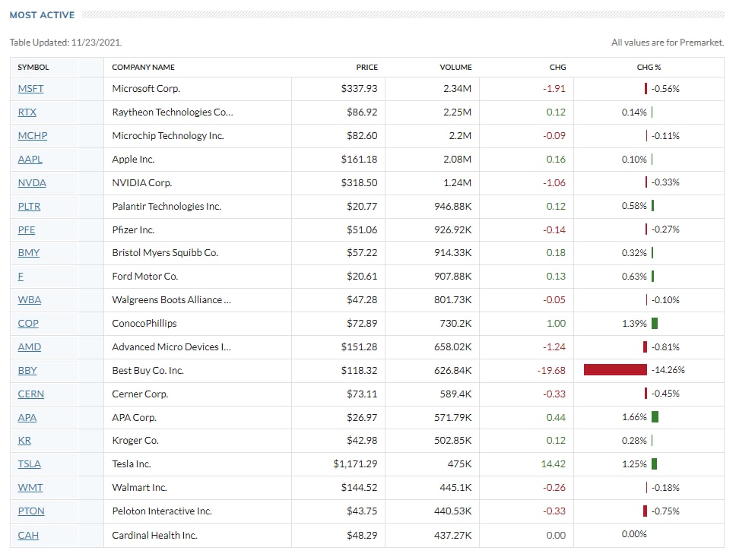
Task: Click the NVIDIA Corp. company name
Action: click(x=141, y=182)
